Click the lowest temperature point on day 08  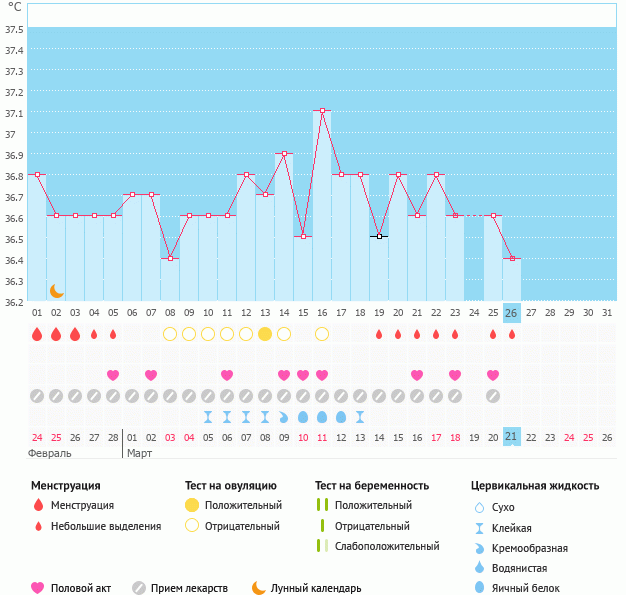tap(170, 258)
